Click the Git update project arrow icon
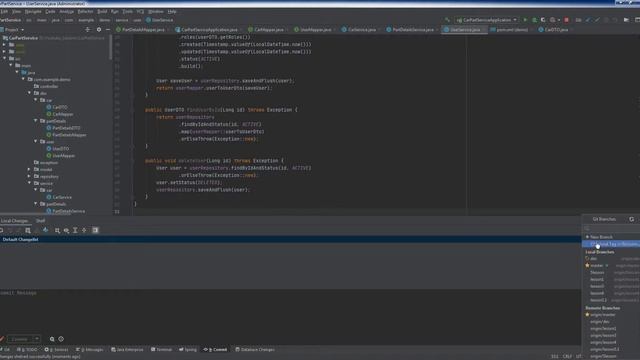Screen dimensions: 640x360 tap(588, 20)
